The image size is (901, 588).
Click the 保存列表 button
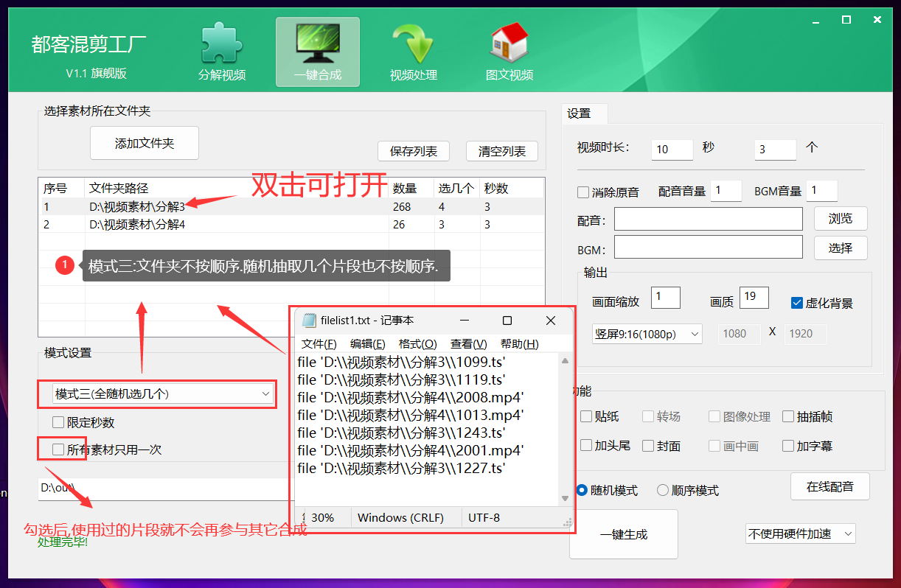pos(414,151)
